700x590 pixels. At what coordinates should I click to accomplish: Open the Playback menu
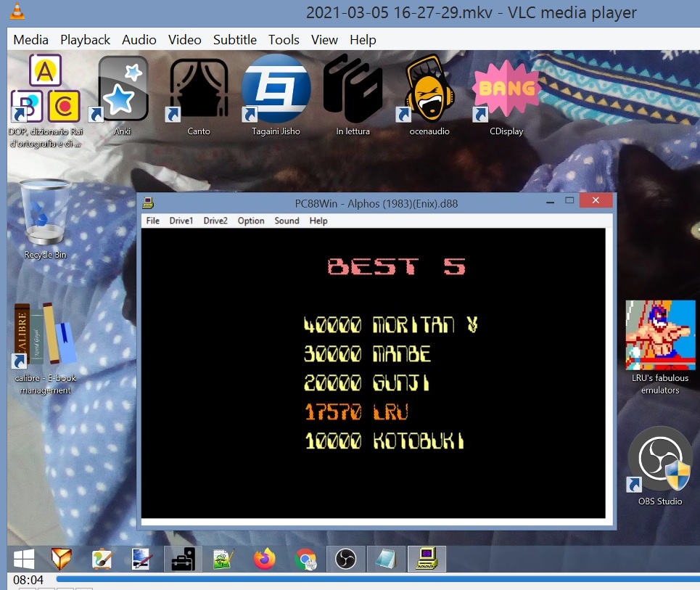tap(85, 40)
